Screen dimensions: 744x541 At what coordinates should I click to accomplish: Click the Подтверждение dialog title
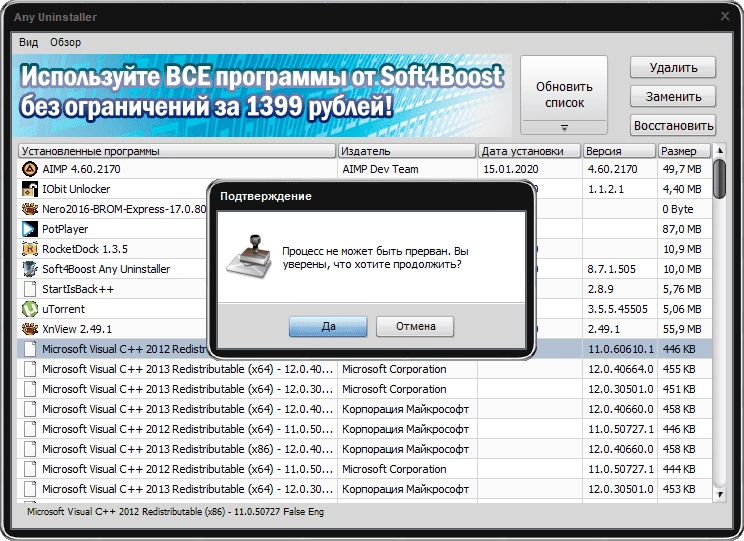pos(266,196)
